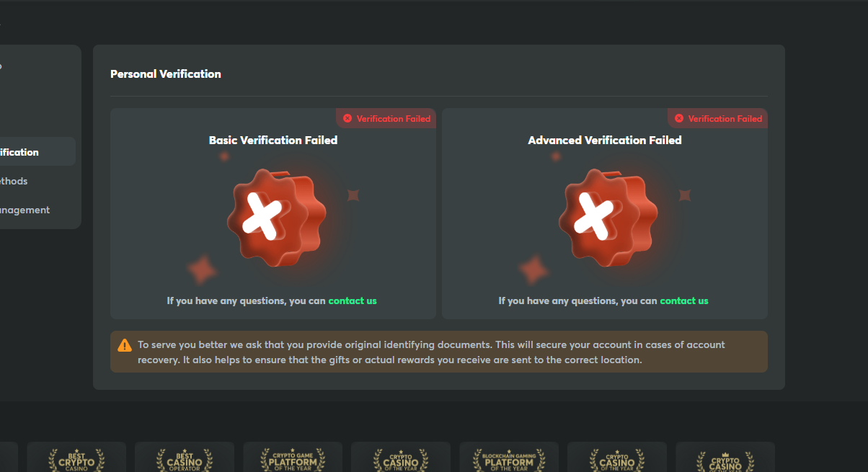
Task: Click the rightmost Crypto Casino award badge
Action: pos(725,458)
